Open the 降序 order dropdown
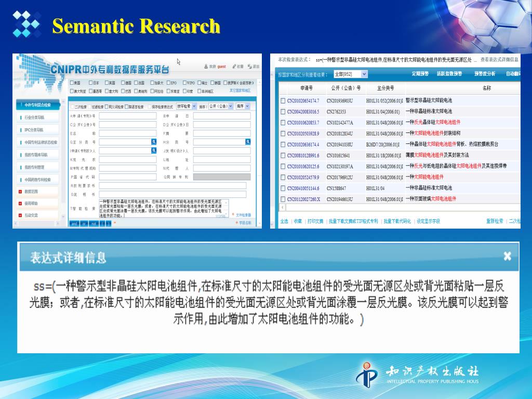Screen dimensions: 532x399 coord(243,106)
